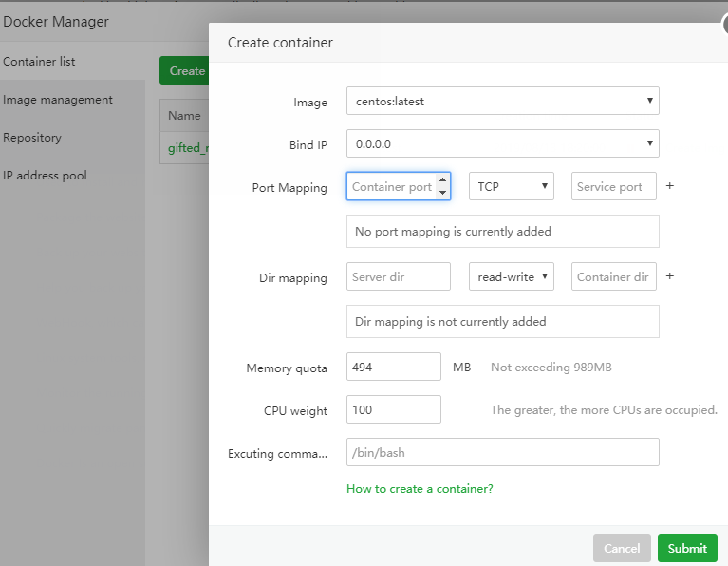Switch to the Container list tab
This screenshot has height=566, width=728.
point(40,62)
